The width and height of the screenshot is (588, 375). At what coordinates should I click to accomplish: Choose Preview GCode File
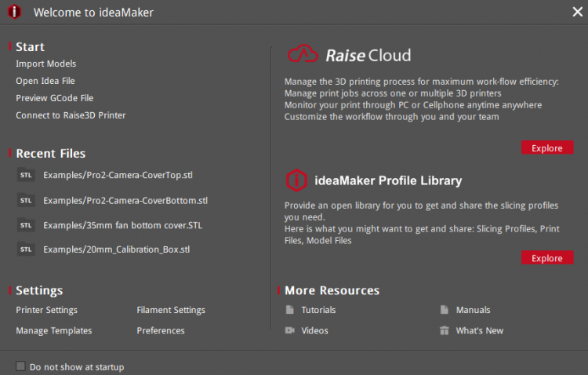(54, 98)
